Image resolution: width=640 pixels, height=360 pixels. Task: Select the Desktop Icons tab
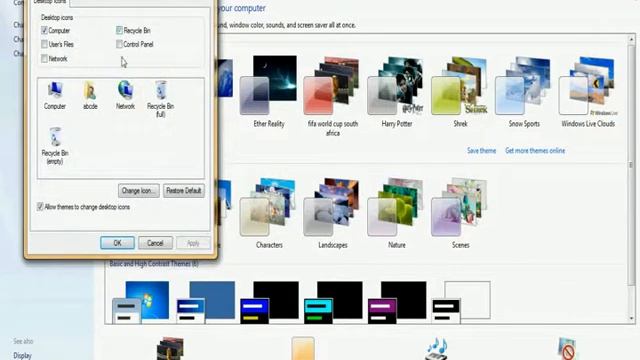(49, 2)
